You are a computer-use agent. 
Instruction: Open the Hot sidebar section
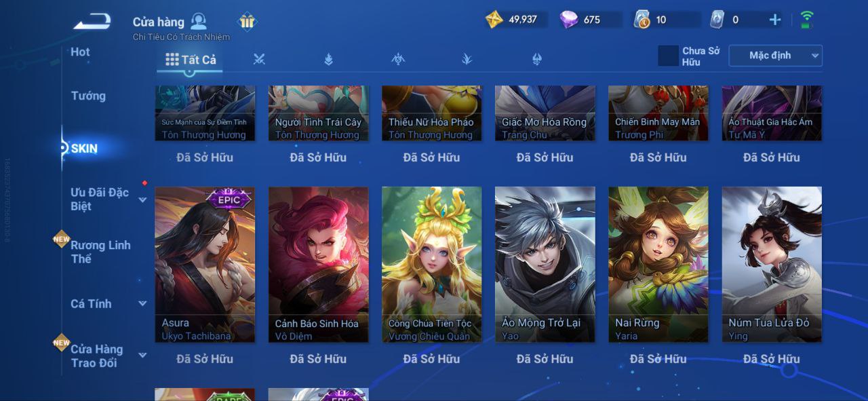pyautogui.click(x=80, y=52)
